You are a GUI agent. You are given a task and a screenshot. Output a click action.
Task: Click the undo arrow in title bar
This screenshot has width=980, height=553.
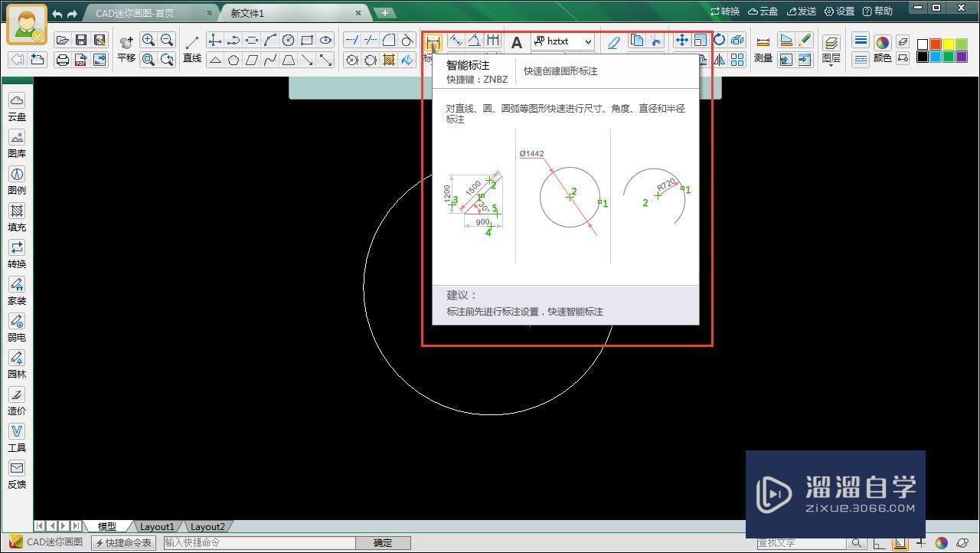click(x=57, y=14)
